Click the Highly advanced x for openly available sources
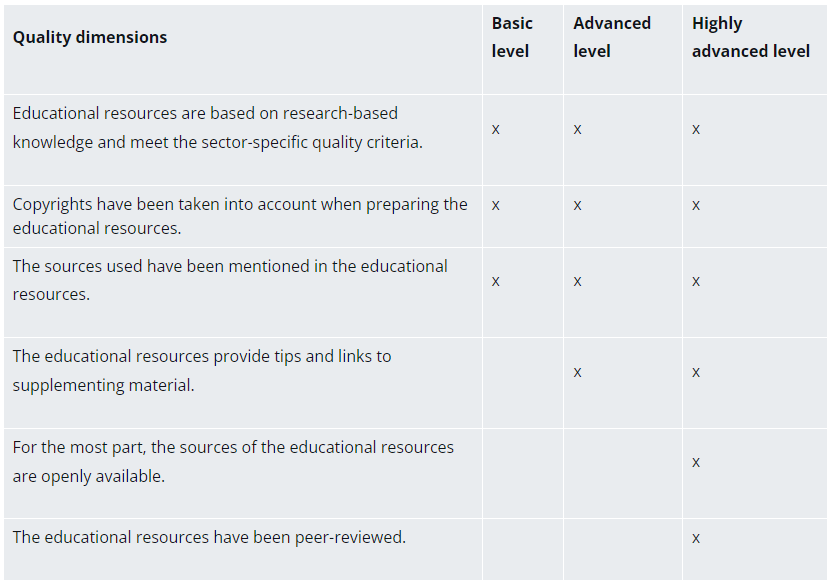Viewport: 830px width, 583px height. click(x=696, y=462)
